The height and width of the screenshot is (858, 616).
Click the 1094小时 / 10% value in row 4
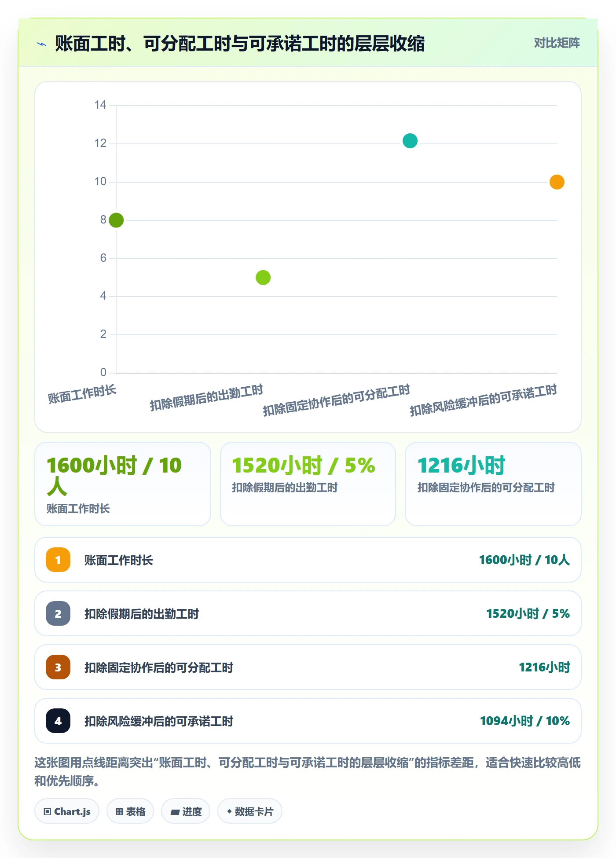coord(525,721)
